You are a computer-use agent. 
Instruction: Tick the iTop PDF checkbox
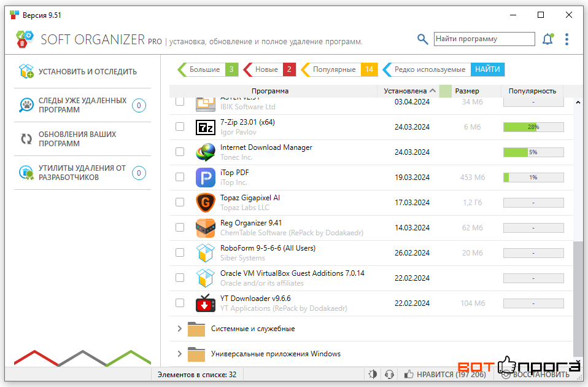click(180, 177)
